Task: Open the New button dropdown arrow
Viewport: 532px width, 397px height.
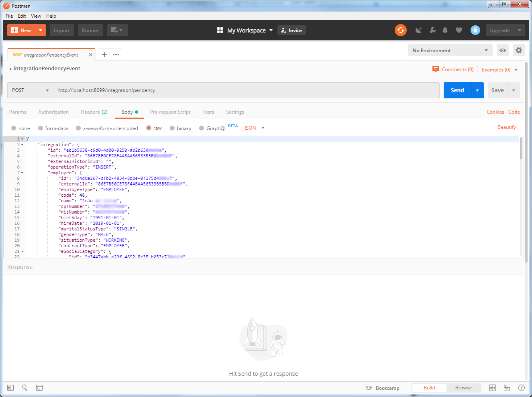Action: click(41, 30)
